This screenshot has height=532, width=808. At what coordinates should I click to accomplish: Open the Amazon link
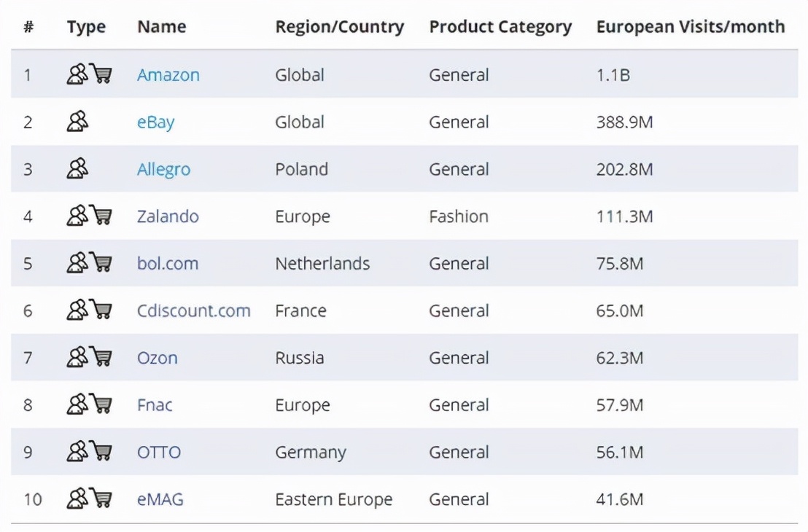(x=168, y=75)
